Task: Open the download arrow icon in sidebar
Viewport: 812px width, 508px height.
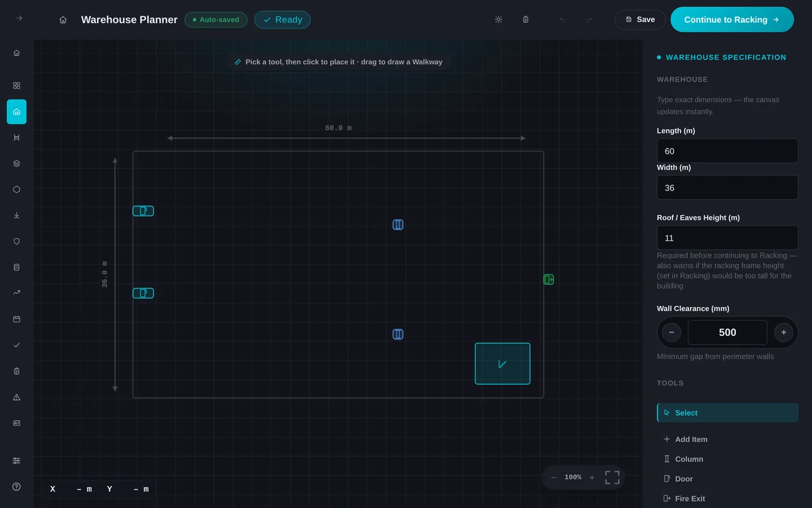Action: point(16,215)
